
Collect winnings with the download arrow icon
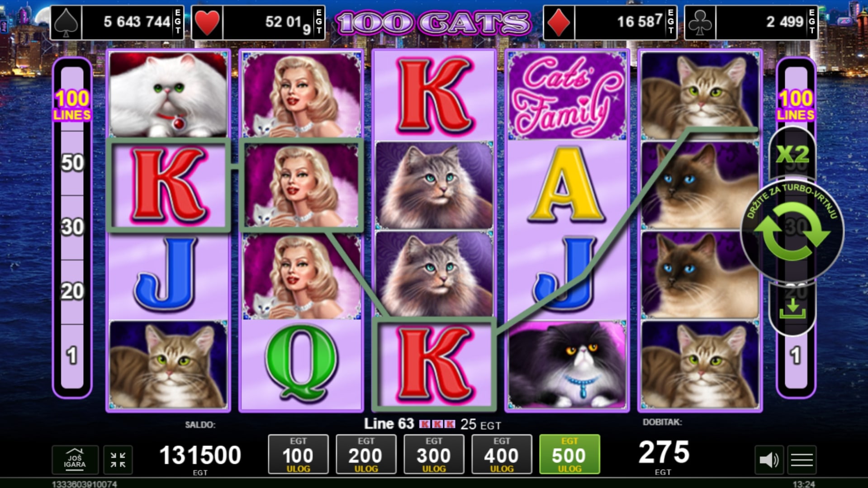tap(792, 308)
